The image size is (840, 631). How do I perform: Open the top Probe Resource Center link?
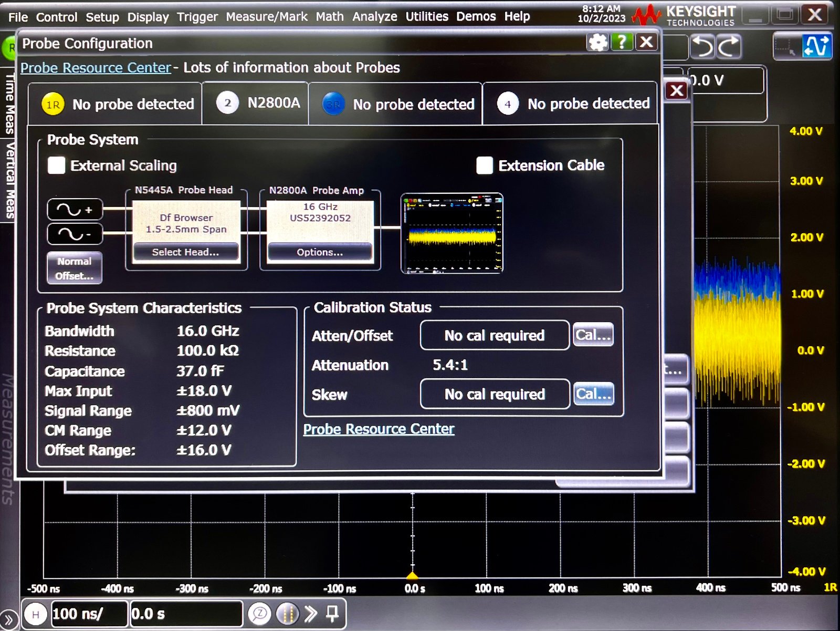point(96,68)
